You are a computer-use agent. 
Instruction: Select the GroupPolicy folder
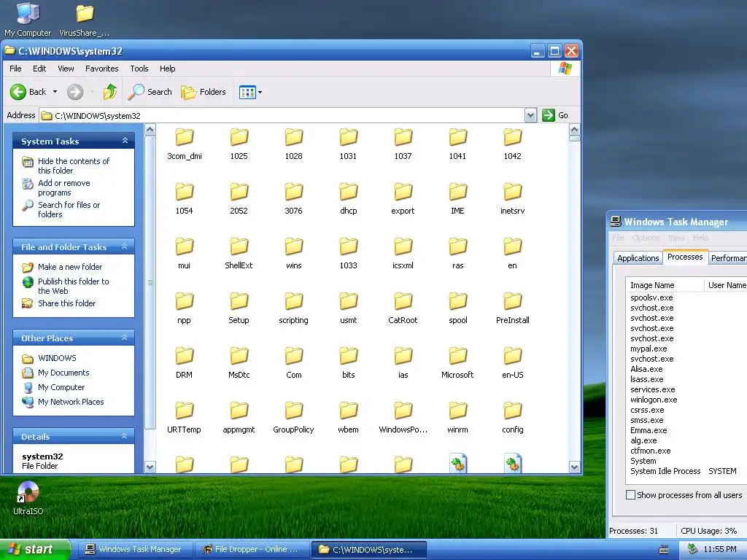pyautogui.click(x=293, y=417)
